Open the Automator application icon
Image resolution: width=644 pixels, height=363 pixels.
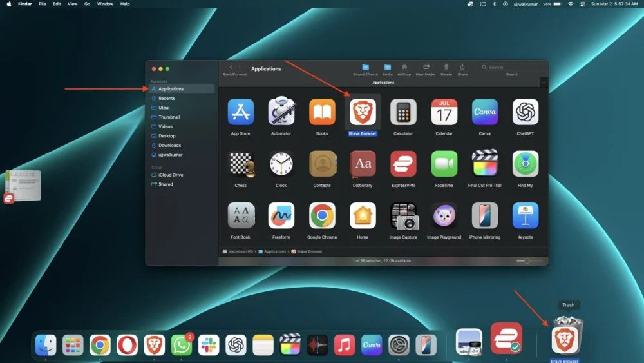click(x=281, y=112)
